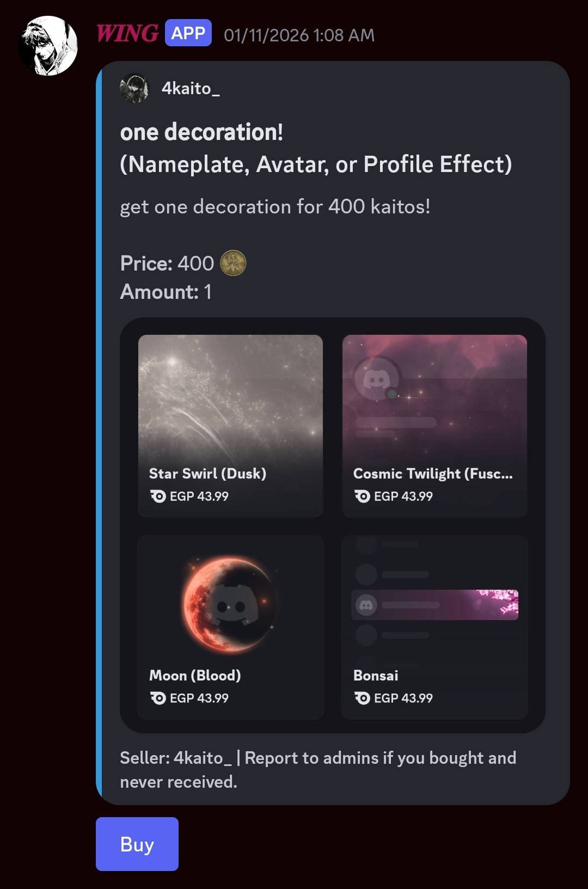
Task: Open the 4kaito_ author name
Action: click(x=191, y=88)
